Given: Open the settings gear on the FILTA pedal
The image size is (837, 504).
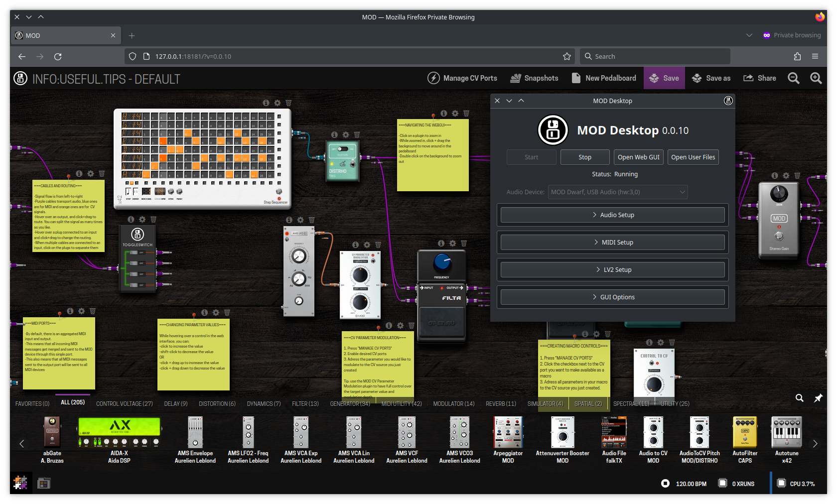Looking at the screenshot, I should click(452, 243).
